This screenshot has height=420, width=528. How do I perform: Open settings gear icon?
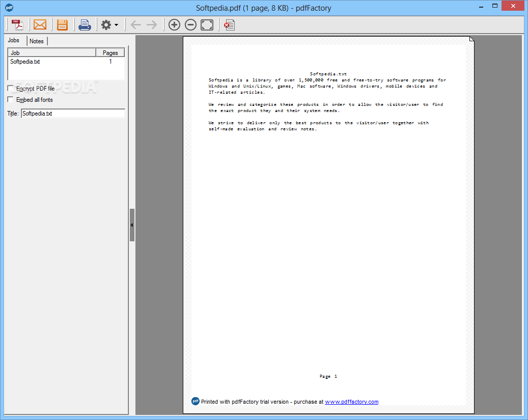click(106, 24)
